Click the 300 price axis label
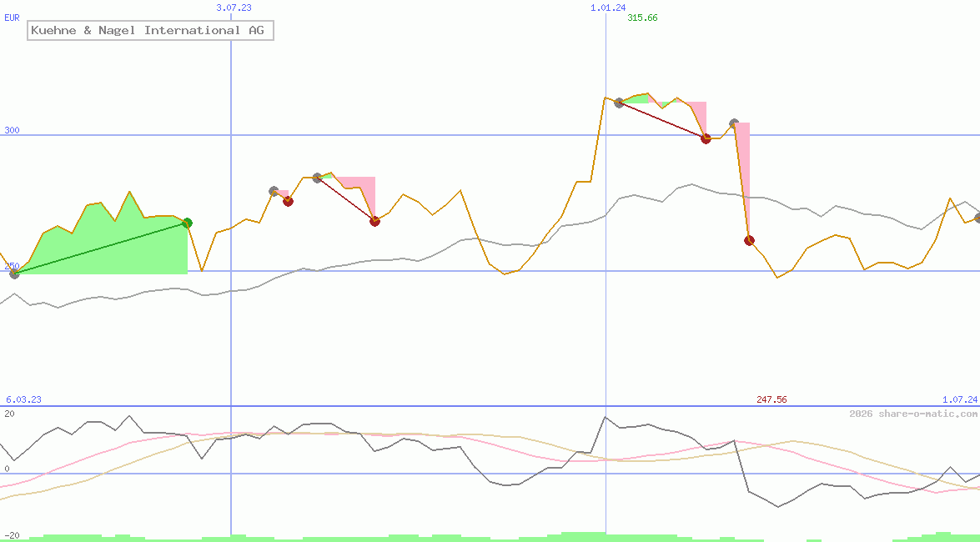The height and width of the screenshot is (542, 980). point(12,130)
